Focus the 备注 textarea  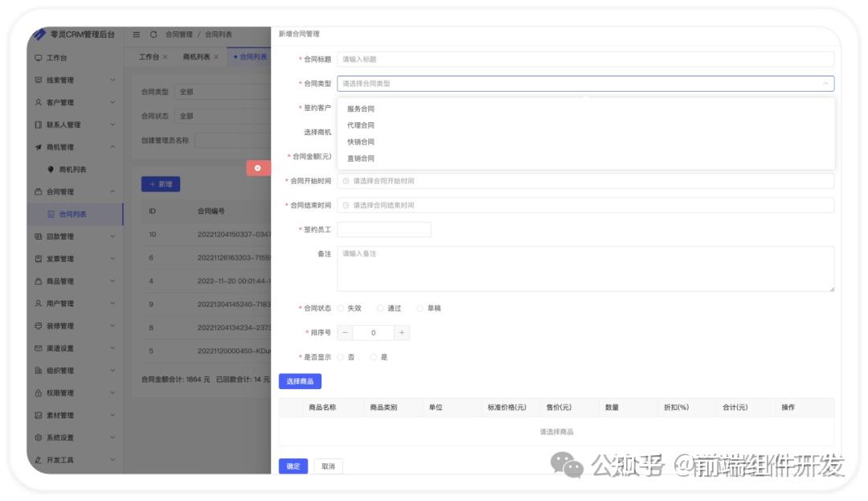[586, 269]
